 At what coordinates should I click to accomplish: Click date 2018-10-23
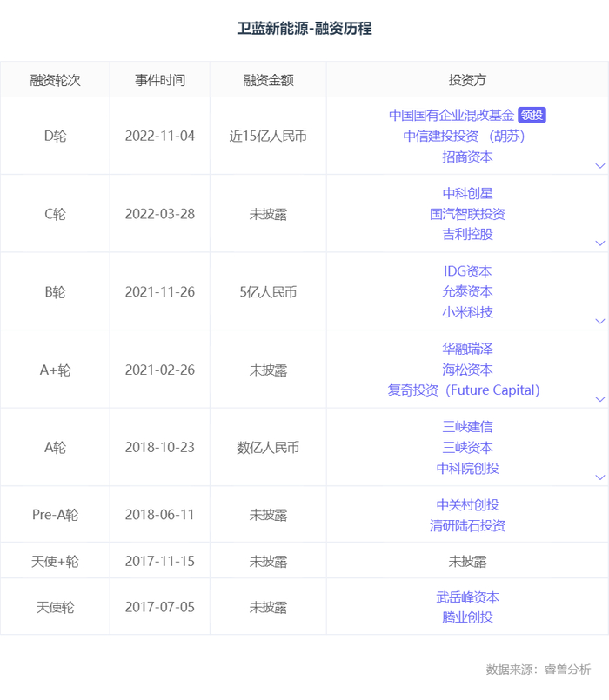click(160, 447)
